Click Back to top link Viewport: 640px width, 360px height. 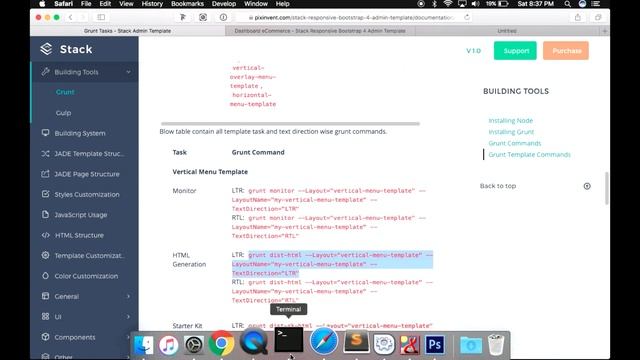coord(498,186)
